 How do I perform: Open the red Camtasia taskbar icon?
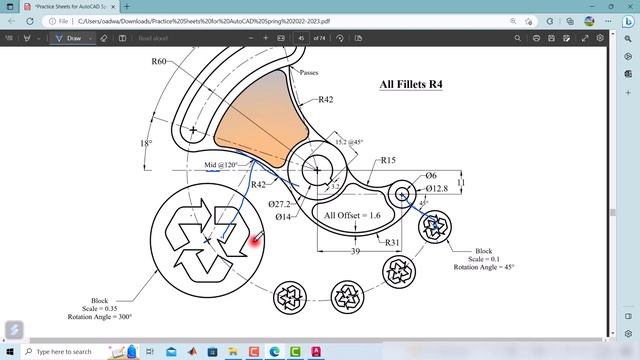click(254, 351)
